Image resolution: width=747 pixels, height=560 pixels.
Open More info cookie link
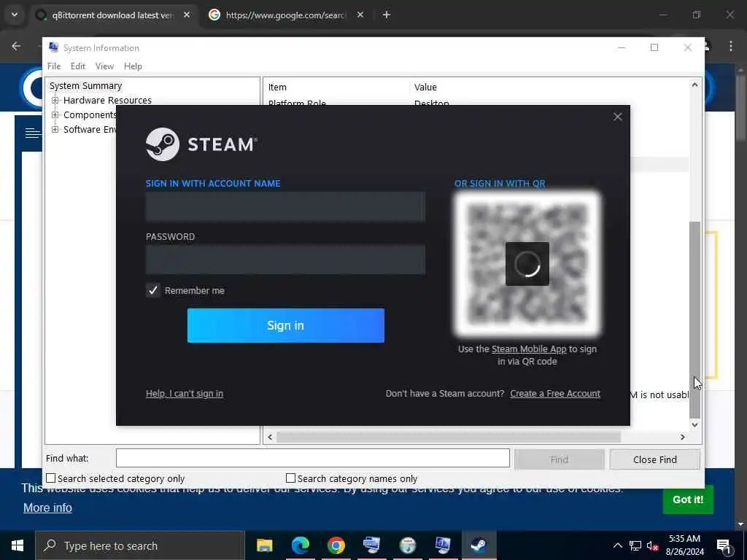[47, 508]
